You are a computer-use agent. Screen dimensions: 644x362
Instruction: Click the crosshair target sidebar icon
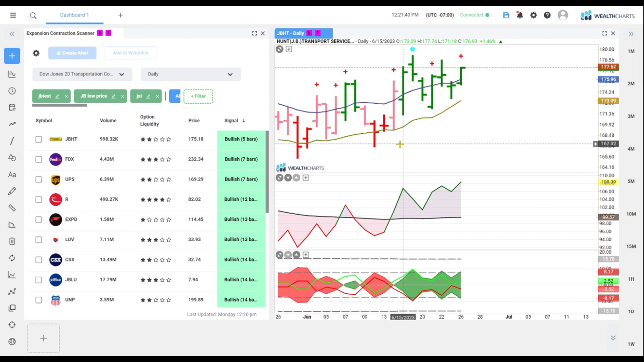12,325
